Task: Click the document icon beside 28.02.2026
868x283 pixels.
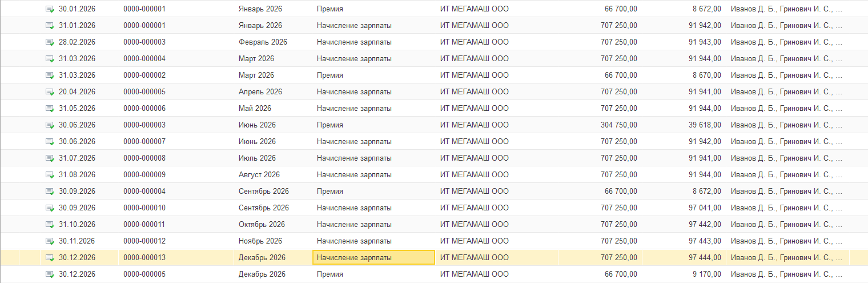Action: coord(50,42)
